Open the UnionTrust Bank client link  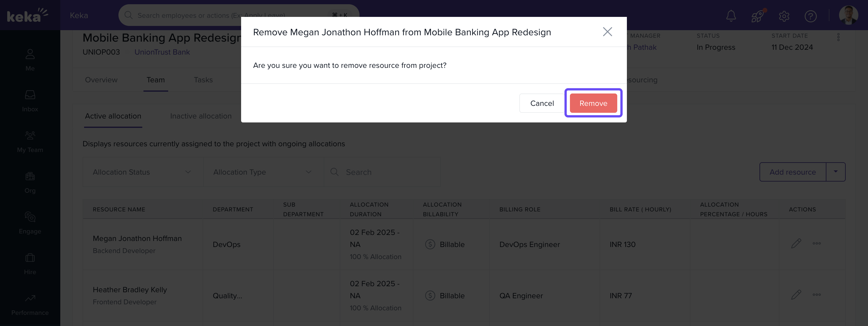162,52
